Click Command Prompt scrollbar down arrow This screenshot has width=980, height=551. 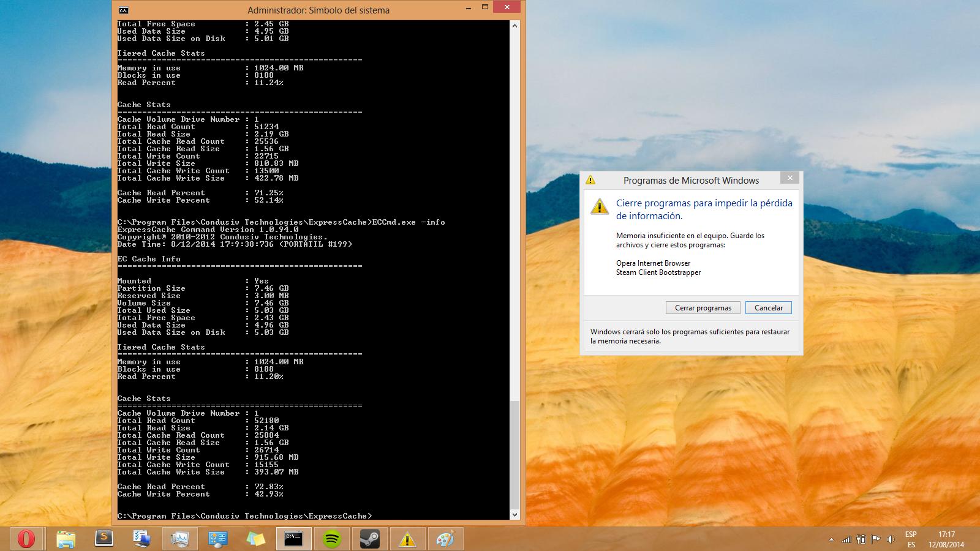(514, 515)
